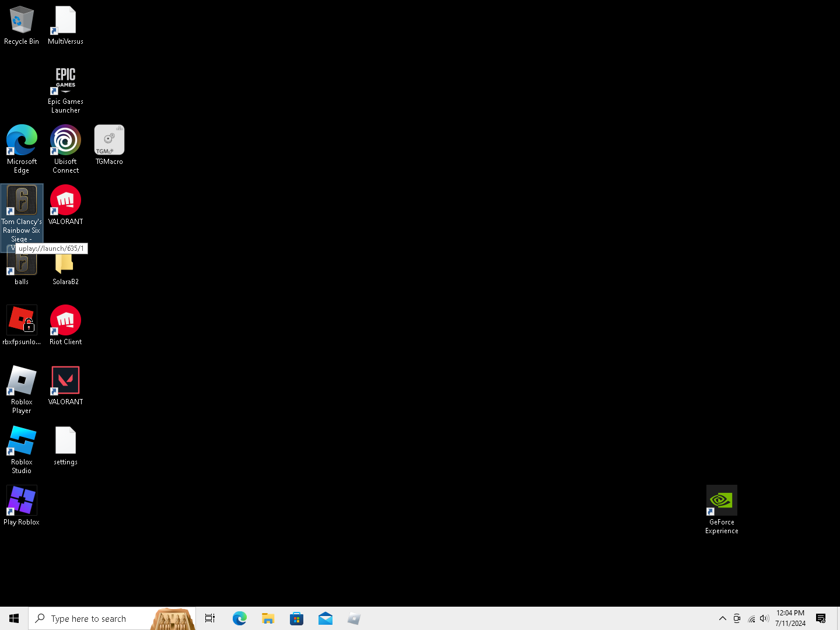Screen dimensions: 840x630
Task: Open the network tray icon
Action: point(751,618)
